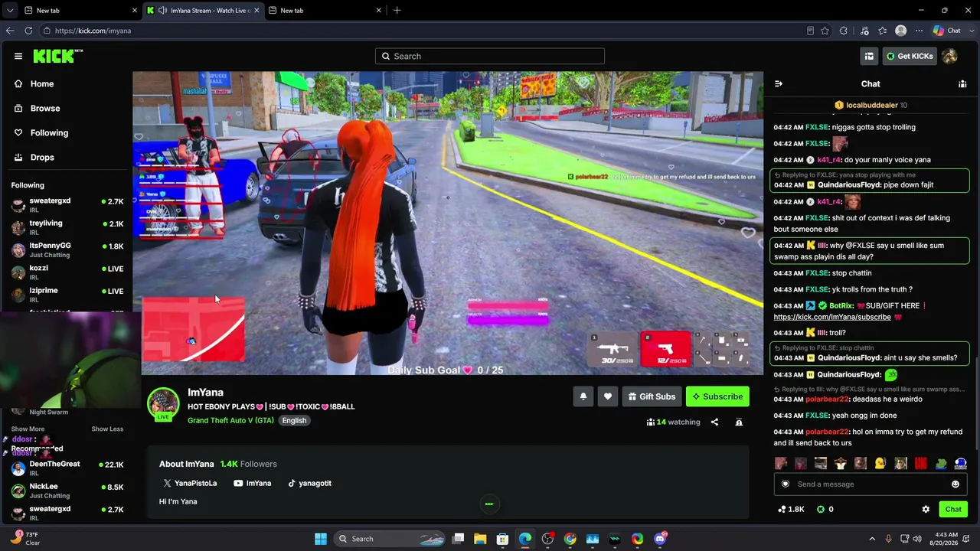This screenshot has width=980, height=551.
Task: Open the chat viewers list icon
Action: 962,84
